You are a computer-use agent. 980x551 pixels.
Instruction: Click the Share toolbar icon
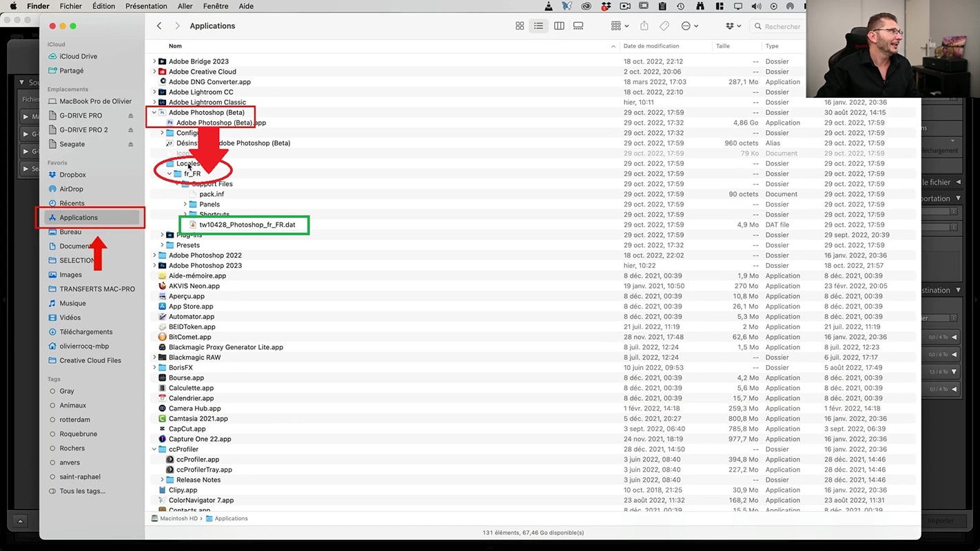(x=644, y=26)
